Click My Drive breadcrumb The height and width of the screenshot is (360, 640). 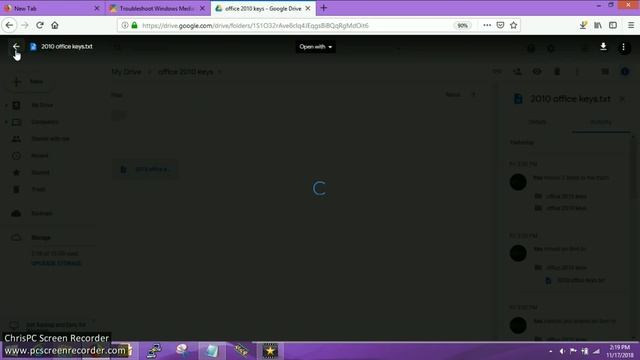pyautogui.click(x=127, y=72)
